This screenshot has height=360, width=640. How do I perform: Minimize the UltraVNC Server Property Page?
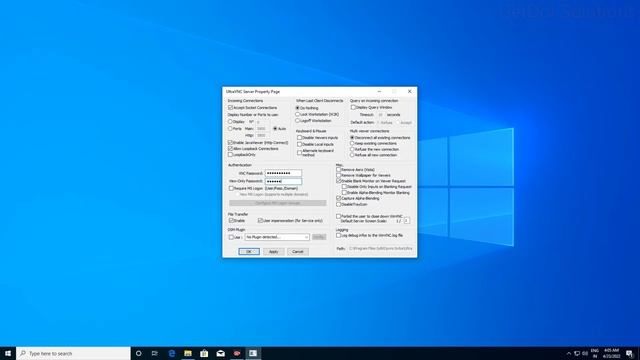click(379, 91)
